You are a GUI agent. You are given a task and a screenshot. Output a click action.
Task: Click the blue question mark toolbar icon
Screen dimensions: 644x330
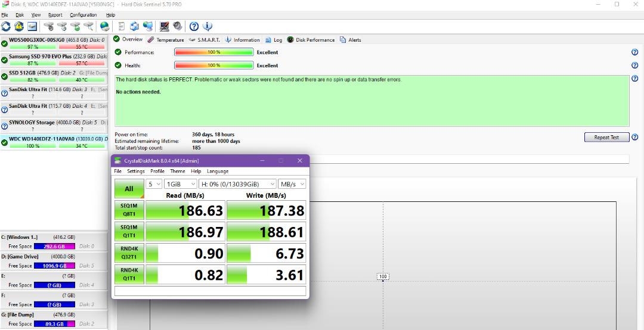click(194, 27)
